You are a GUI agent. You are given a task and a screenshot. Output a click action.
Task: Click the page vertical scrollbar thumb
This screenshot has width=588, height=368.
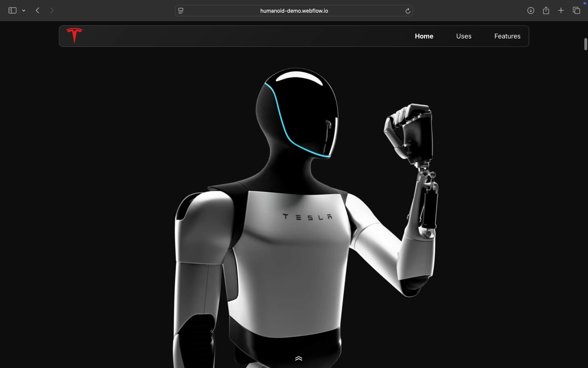tap(586, 44)
